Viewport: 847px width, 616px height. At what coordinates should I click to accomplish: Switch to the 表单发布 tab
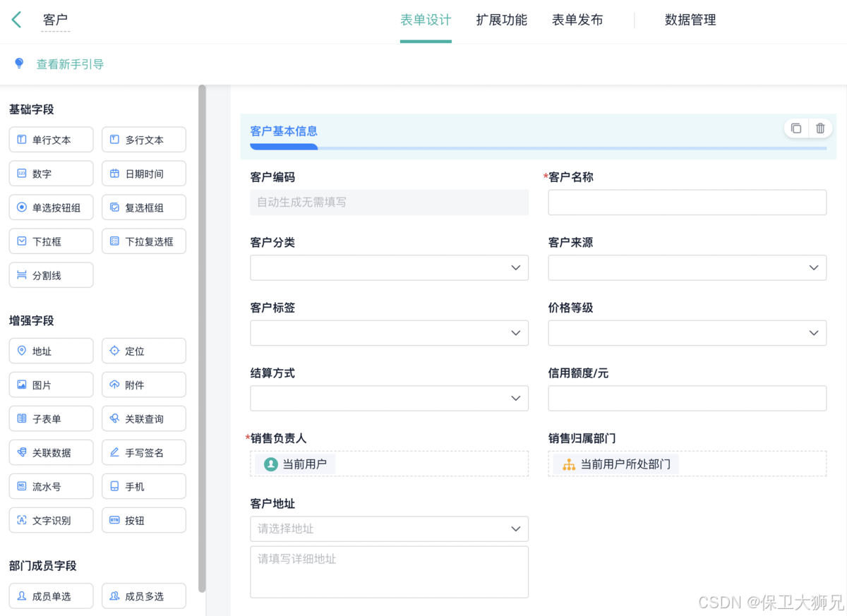[577, 20]
